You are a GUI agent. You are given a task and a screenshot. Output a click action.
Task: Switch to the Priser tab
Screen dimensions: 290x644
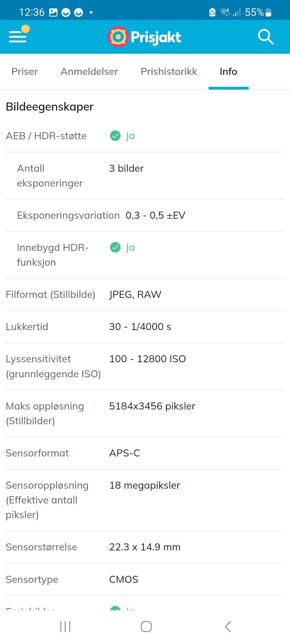coord(24,72)
